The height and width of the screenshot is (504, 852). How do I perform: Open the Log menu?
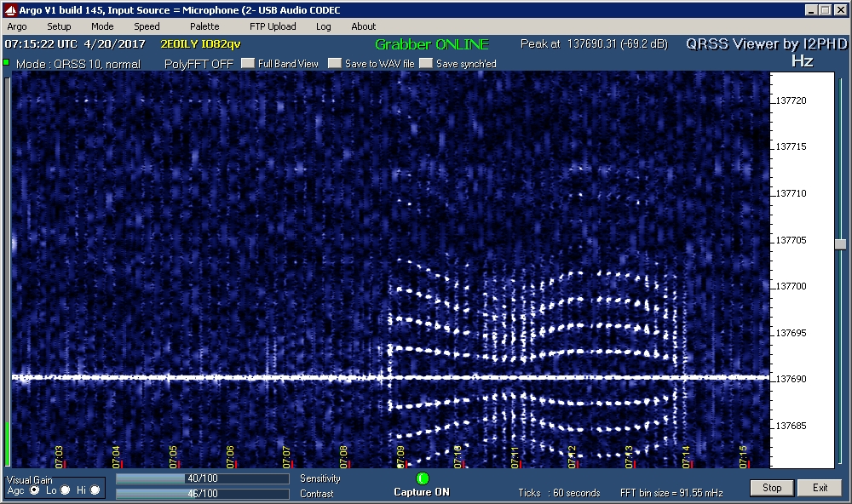coord(323,26)
